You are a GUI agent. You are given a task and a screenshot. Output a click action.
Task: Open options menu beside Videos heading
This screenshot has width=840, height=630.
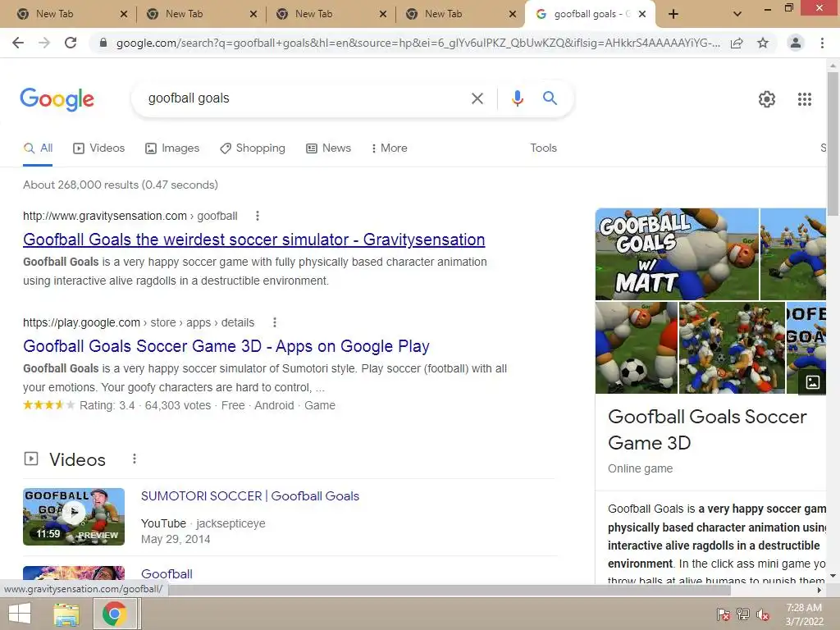[x=135, y=459]
